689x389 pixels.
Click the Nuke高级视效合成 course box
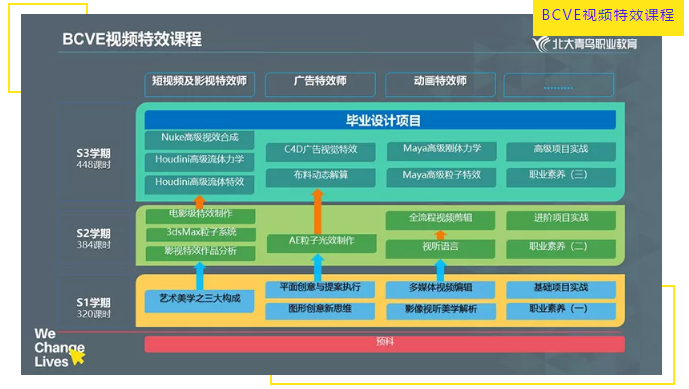[x=199, y=139]
